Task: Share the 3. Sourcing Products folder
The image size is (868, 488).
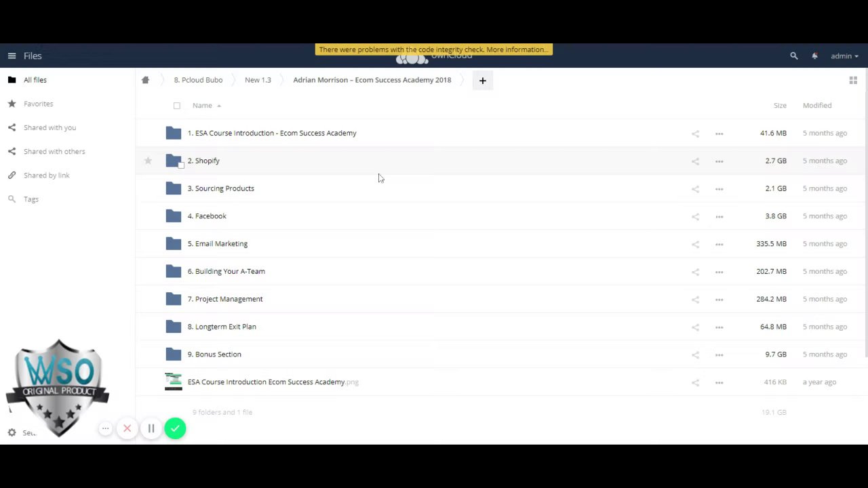Action: click(x=695, y=189)
